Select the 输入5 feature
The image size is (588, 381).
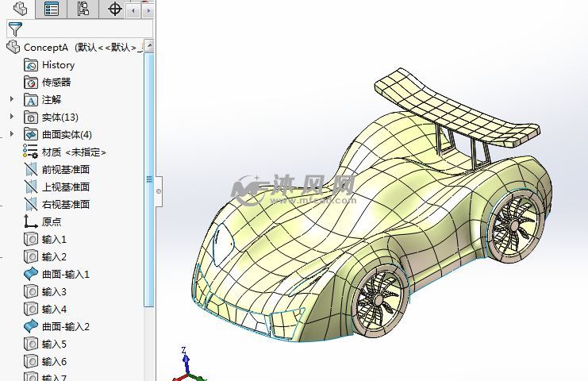coord(54,344)
